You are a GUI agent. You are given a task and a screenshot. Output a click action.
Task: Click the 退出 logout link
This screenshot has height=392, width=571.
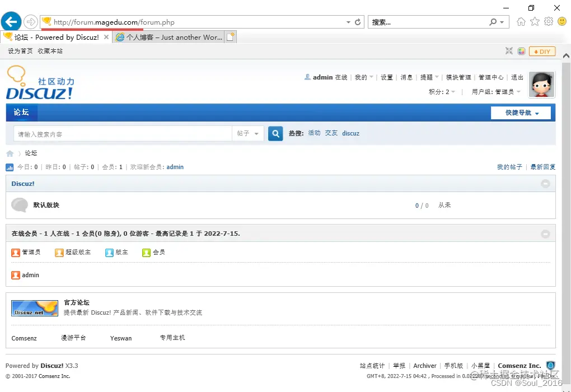pos(519,77)
